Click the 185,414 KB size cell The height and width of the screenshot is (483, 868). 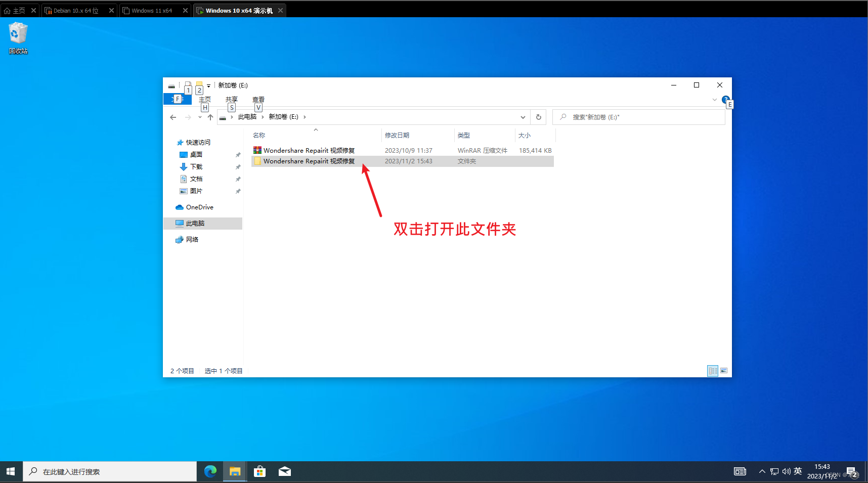point(535,151)
